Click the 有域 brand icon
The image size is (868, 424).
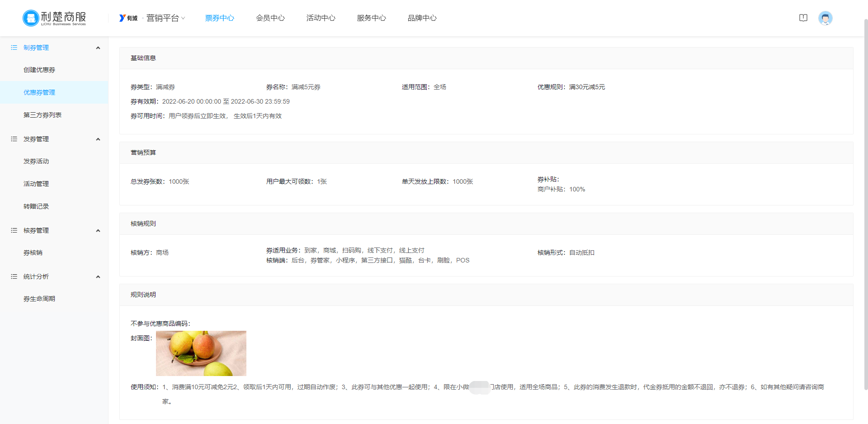128,18
